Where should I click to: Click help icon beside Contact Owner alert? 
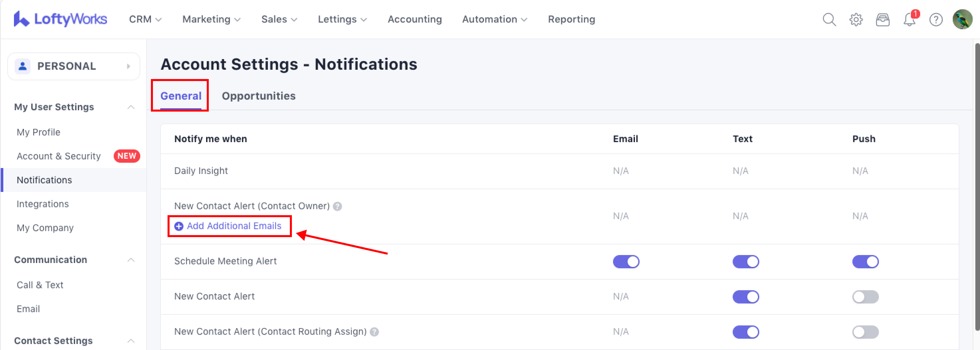click(337, 206)
